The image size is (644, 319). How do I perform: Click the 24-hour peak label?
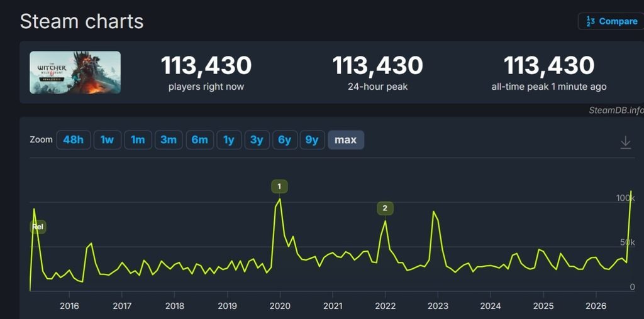378,87
